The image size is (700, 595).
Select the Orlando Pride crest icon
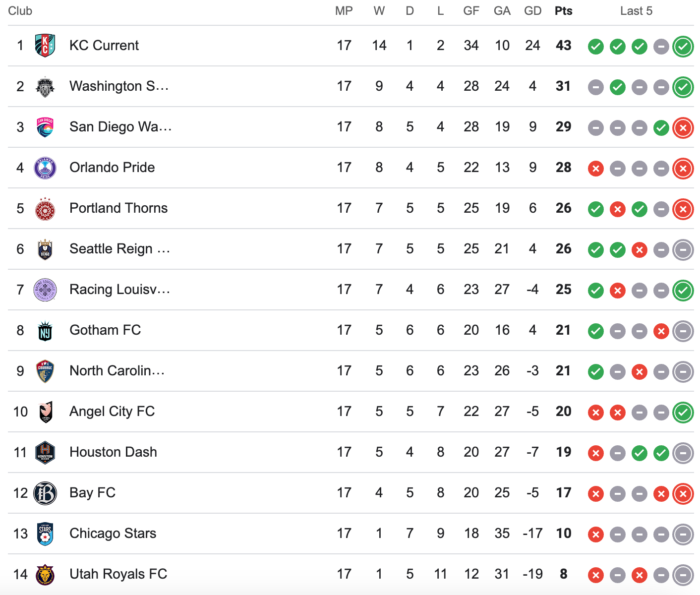click(45, 168)
